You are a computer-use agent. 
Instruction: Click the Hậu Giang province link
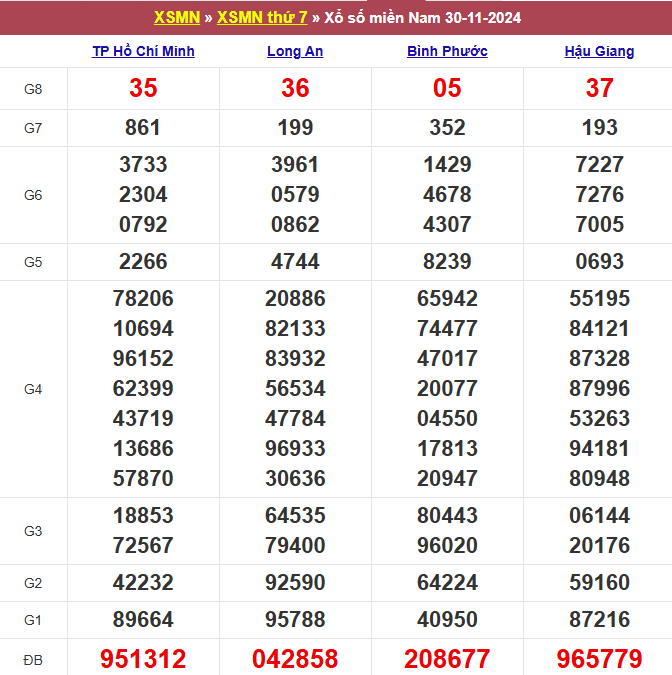599,51
